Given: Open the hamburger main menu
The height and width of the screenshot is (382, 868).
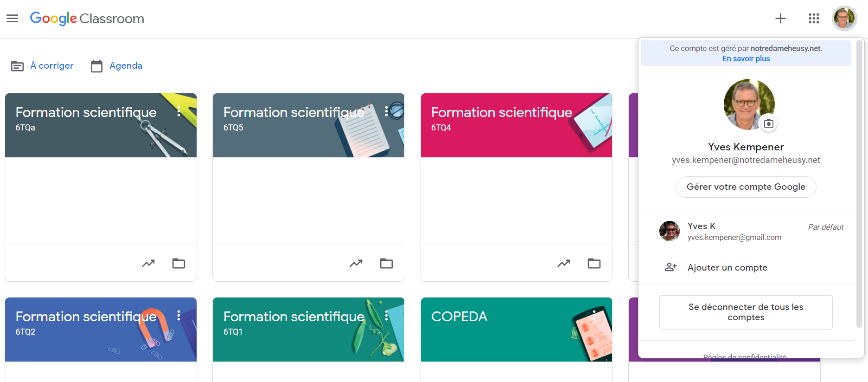Looking at the screenshot, I should pos(13,19).
